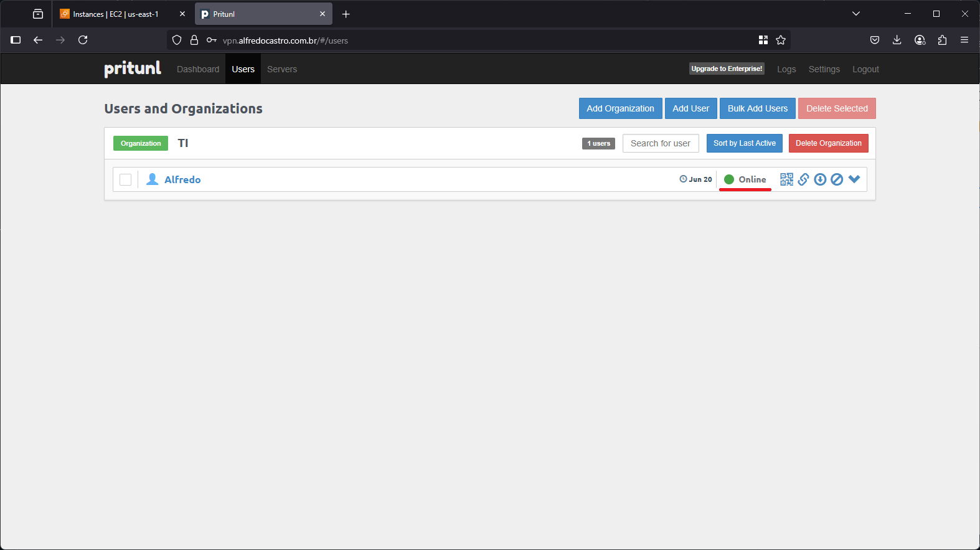Get temporary profile links for Alfredo
980x550 pixels.
tap(804, 179)
